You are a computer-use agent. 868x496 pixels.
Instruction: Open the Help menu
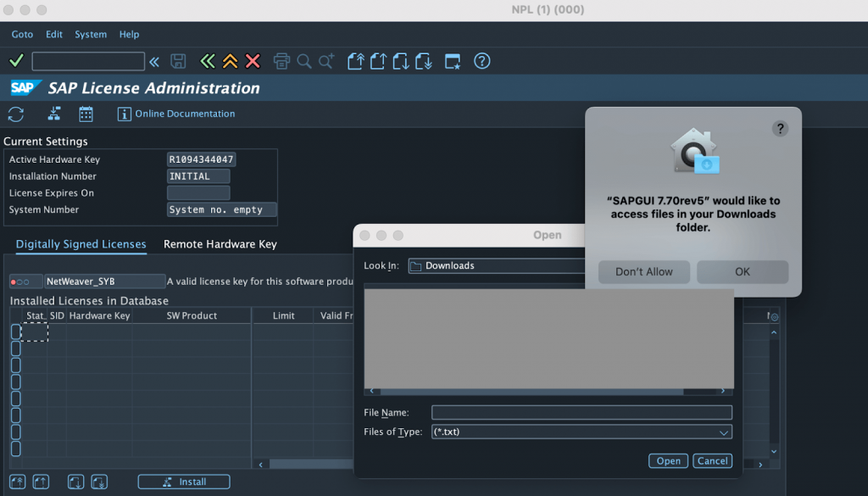coord(130,34)
